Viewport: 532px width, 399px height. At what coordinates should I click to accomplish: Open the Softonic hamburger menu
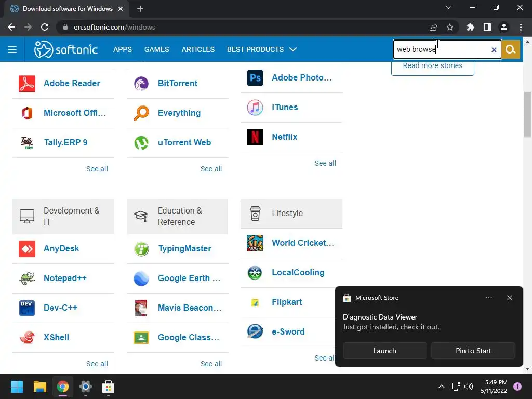(12, 49)
